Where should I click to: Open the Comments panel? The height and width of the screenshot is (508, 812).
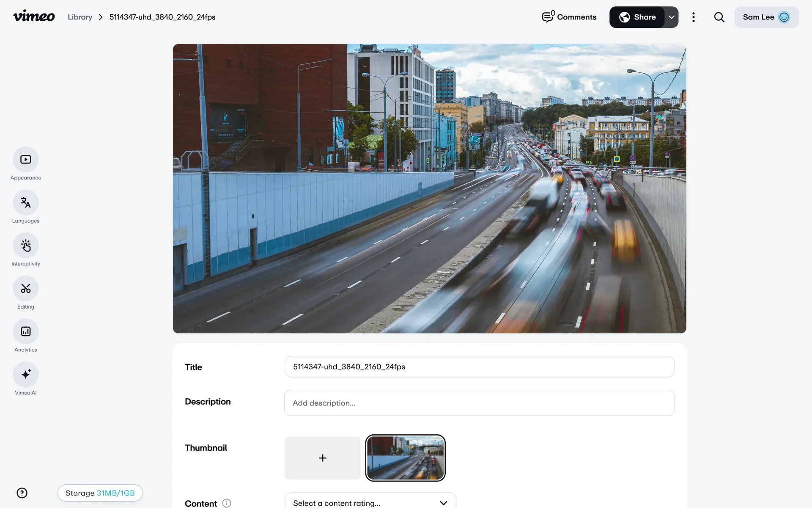point(569,17)
